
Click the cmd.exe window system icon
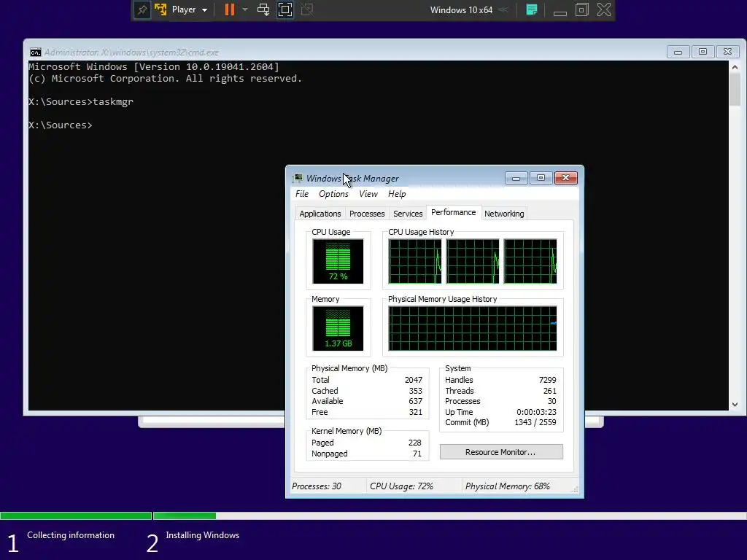[35, 52]
